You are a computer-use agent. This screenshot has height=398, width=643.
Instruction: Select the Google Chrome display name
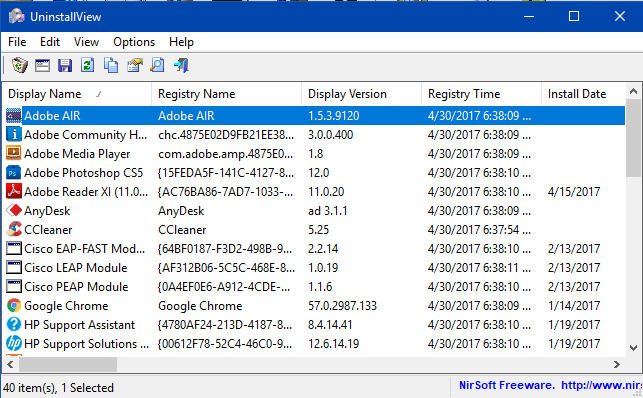[66, 306]
